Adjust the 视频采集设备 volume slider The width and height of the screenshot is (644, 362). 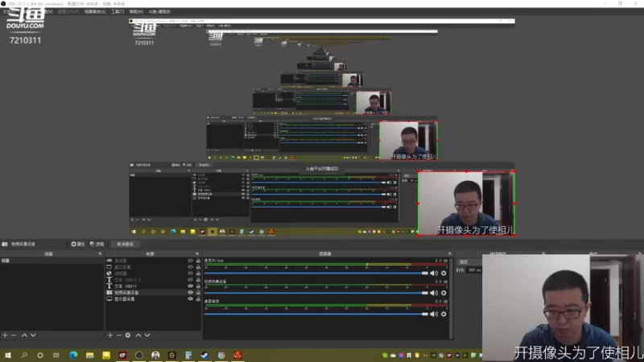[316, 293]
